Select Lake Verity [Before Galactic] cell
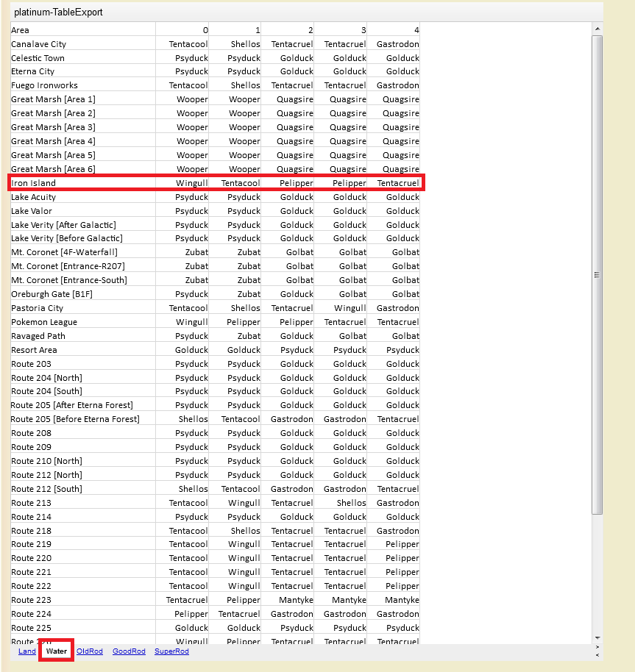This screenshot has width=635, height=672. coord(82,238)
